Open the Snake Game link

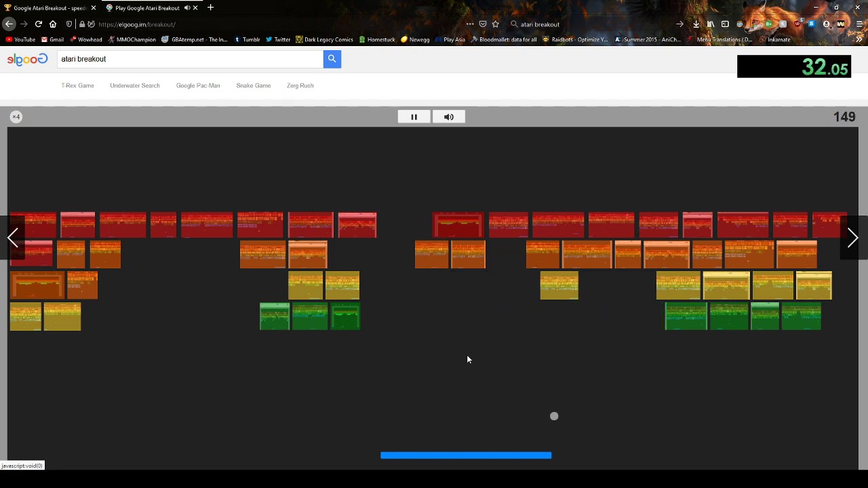coord(254,85)
